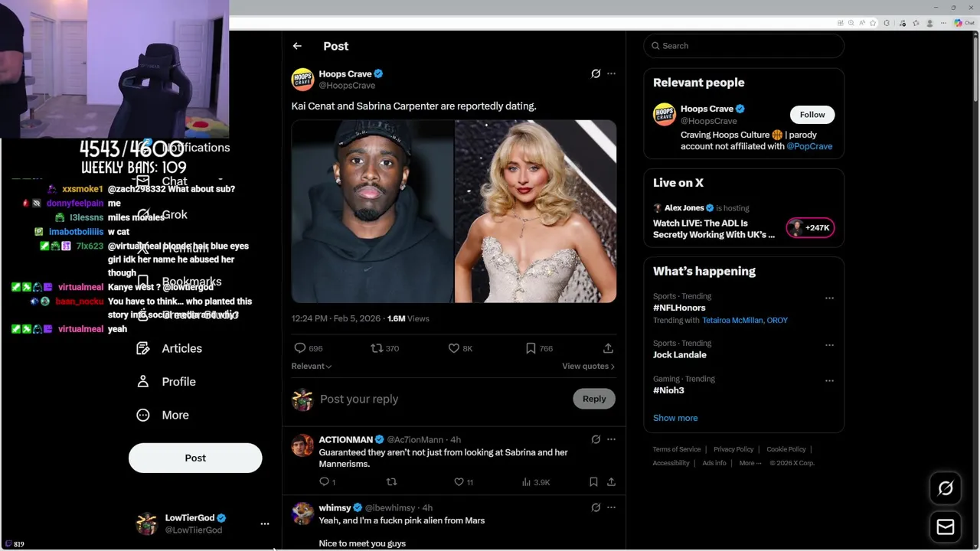This screenshot has width=980, height=551.
Task: Share the Hoops Crave post
Action: click(x=608, y=348)
